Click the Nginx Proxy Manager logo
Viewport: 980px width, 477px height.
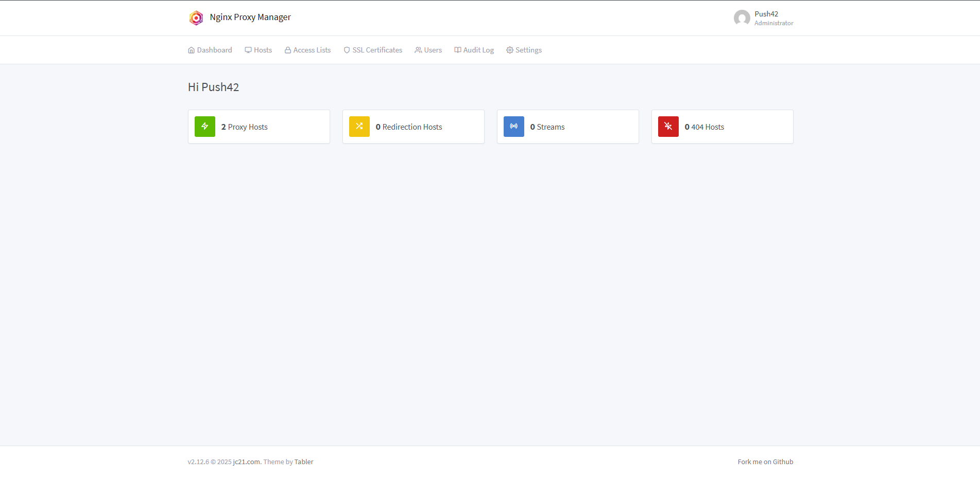click(196, 17)
